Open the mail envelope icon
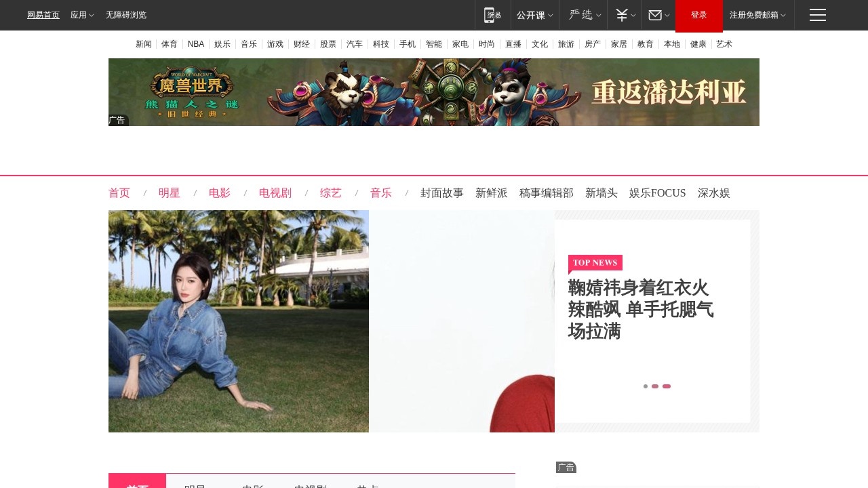Screen dimensions: 868x488 pos(654,15)
